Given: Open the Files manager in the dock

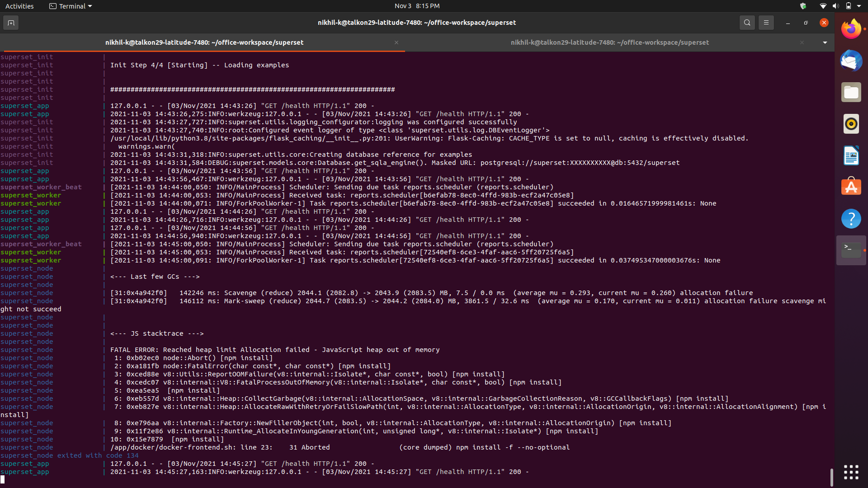Looking at the screenshot, I should (851, 93).
